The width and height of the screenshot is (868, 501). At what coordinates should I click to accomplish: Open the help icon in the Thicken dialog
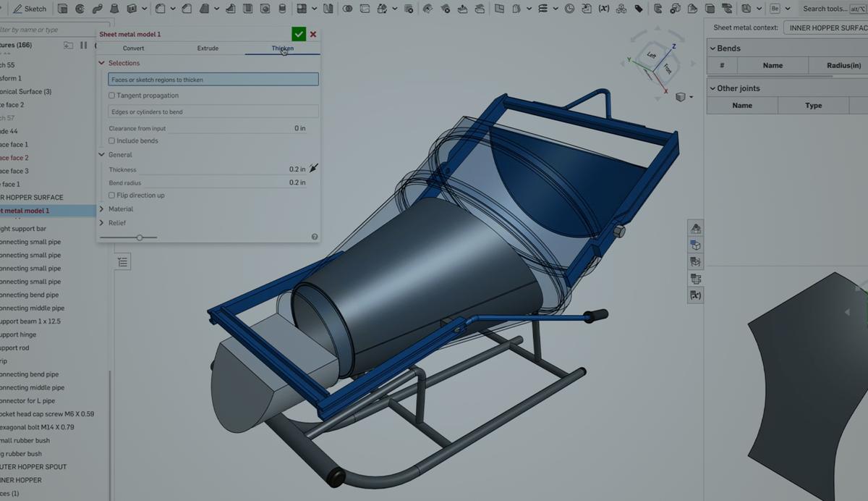314,237
